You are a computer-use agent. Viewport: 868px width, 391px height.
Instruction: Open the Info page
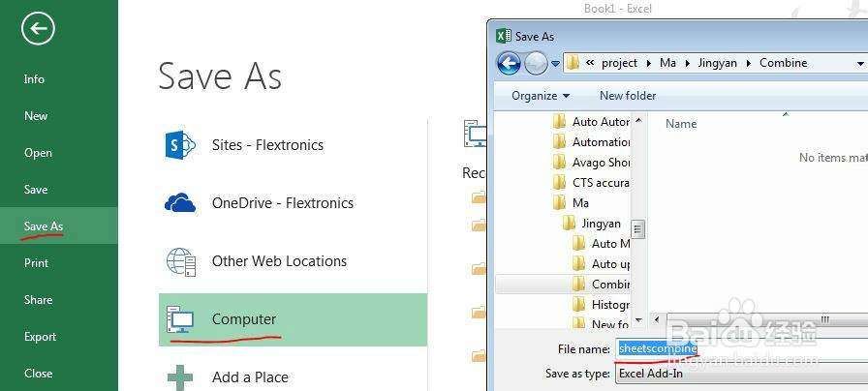(x=34, y=79)
